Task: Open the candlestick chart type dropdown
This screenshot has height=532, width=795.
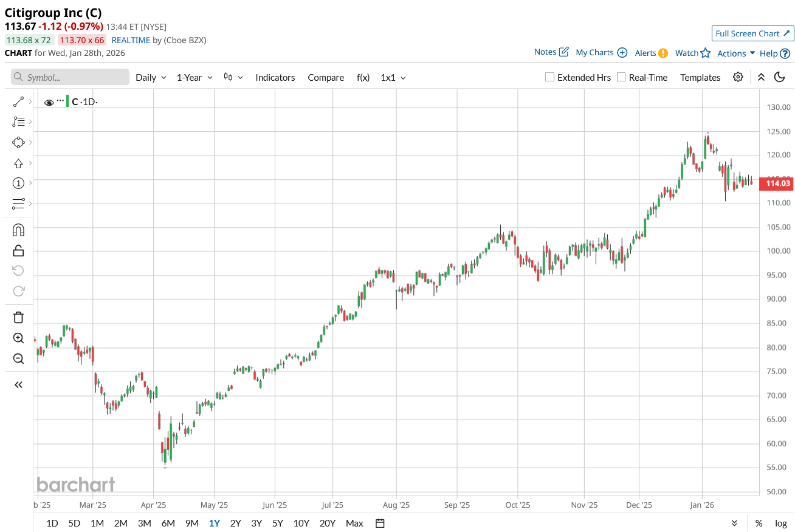Action: coord(233,77)
